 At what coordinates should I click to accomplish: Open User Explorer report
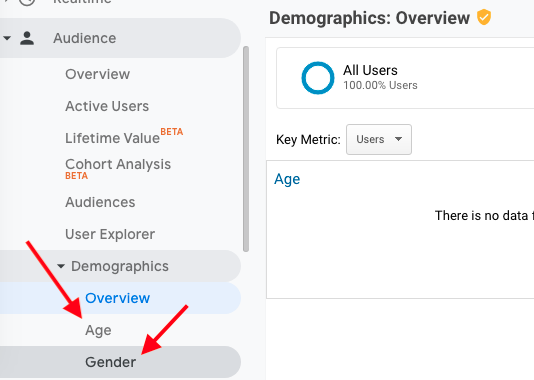point(110,234)
